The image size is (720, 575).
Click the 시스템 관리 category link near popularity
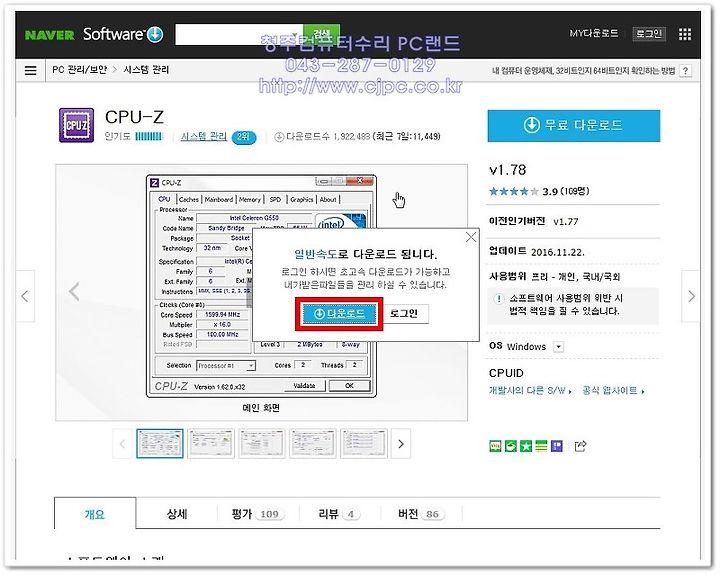[x=203, y=136]
